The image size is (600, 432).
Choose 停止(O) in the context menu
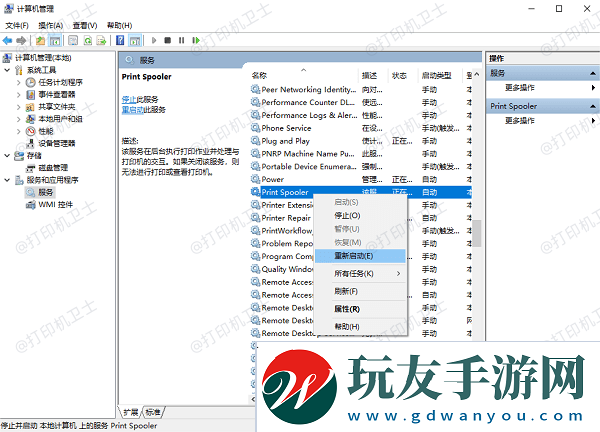pyautogui.click(x=360, y=215)
